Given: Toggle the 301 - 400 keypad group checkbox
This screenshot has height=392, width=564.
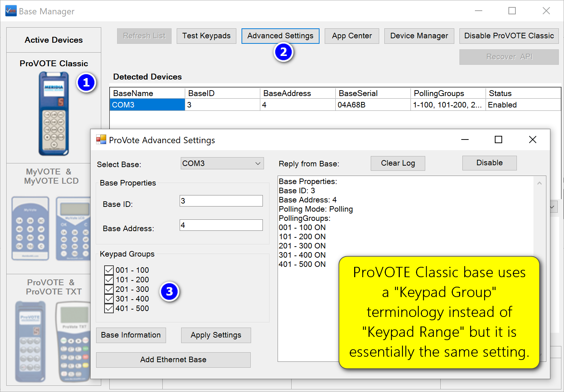Looking at the screenshot, I should pyautogui.click(x=109, y=299).
